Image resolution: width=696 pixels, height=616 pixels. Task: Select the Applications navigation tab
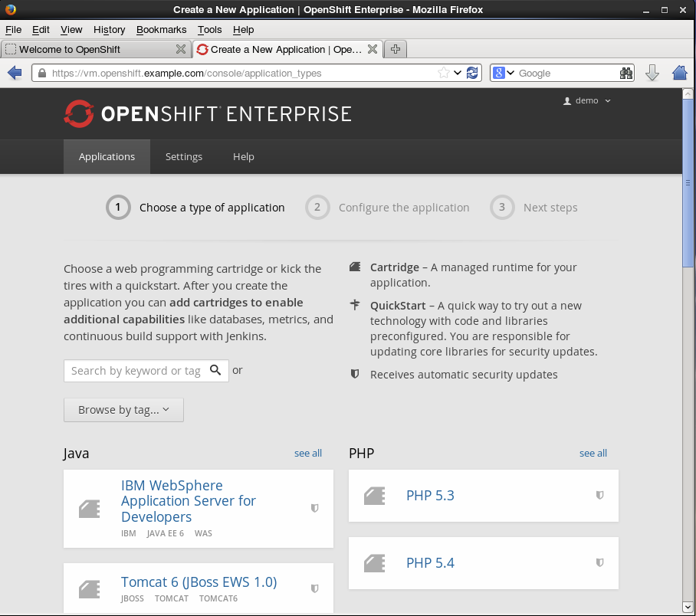[107, 156]
